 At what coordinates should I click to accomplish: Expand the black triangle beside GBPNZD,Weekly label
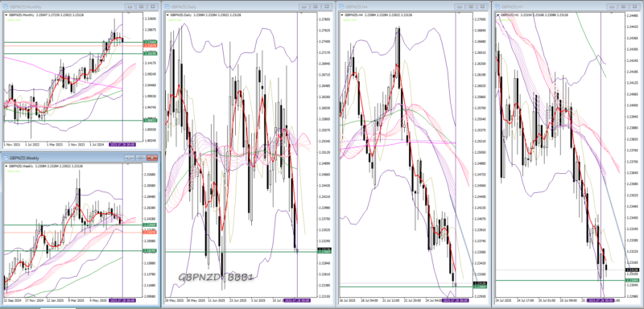coord(6,167)
